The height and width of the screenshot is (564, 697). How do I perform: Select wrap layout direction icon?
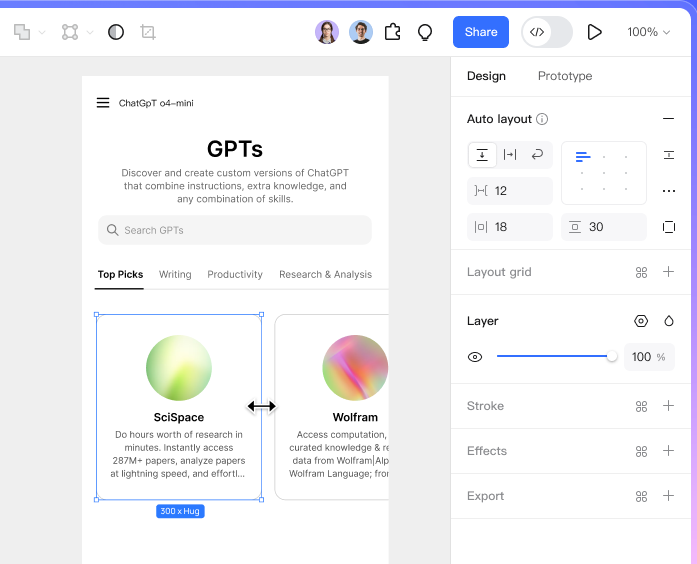pos(537,155)
